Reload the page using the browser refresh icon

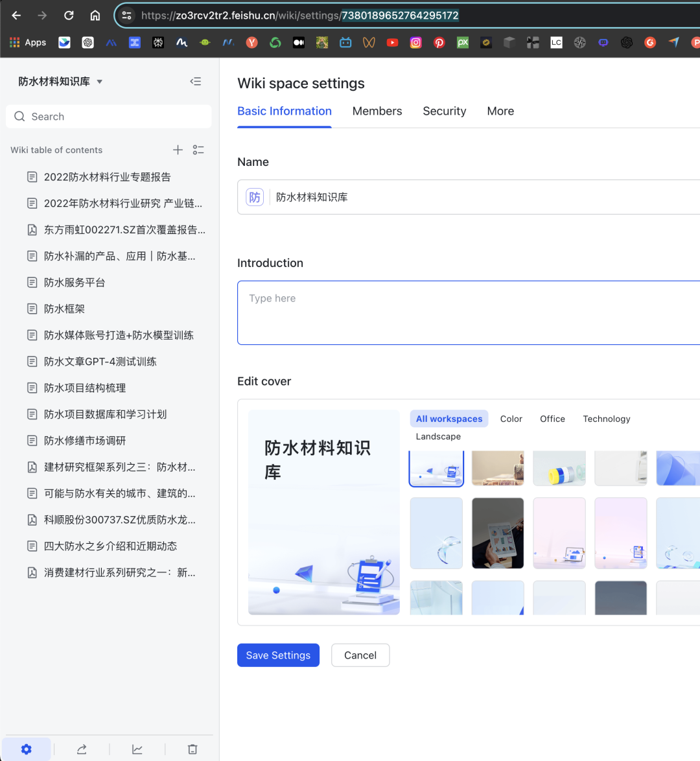pos(69,14)
